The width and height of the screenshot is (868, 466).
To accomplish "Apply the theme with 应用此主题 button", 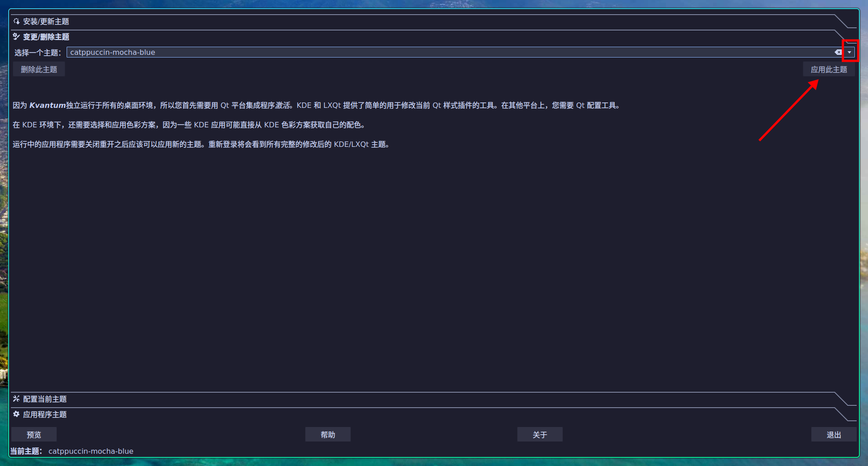I will [x=829, y=69].
